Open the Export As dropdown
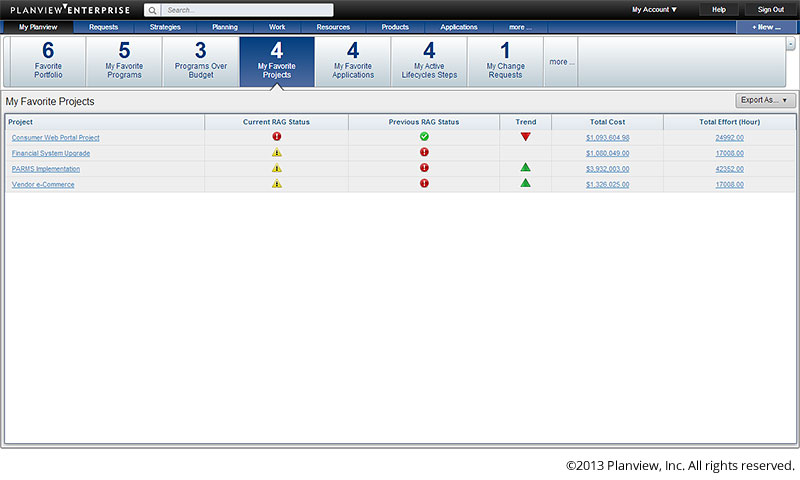The width and height of the screenshot is (800, 480). click(765, 100)
